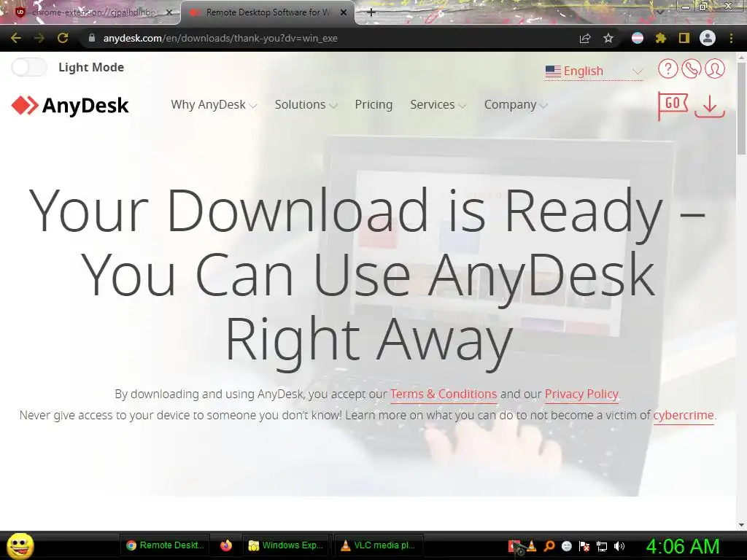
Task: Click the AnyDesk download arrow icon
Action: tap(710, 106)
